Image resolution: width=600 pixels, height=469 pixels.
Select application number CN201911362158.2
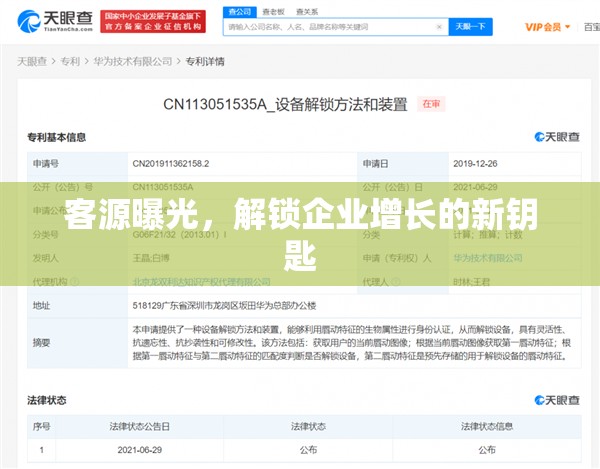click(171, 164)
